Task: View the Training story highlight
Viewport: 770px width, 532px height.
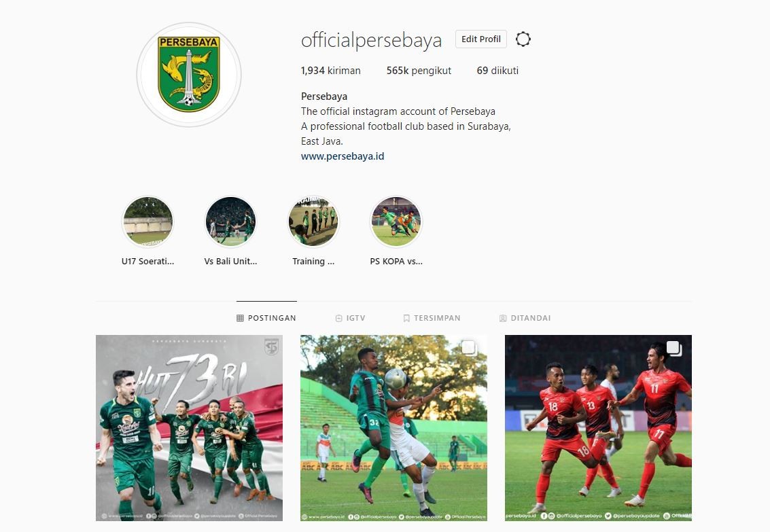Action: tap(313, 221)
